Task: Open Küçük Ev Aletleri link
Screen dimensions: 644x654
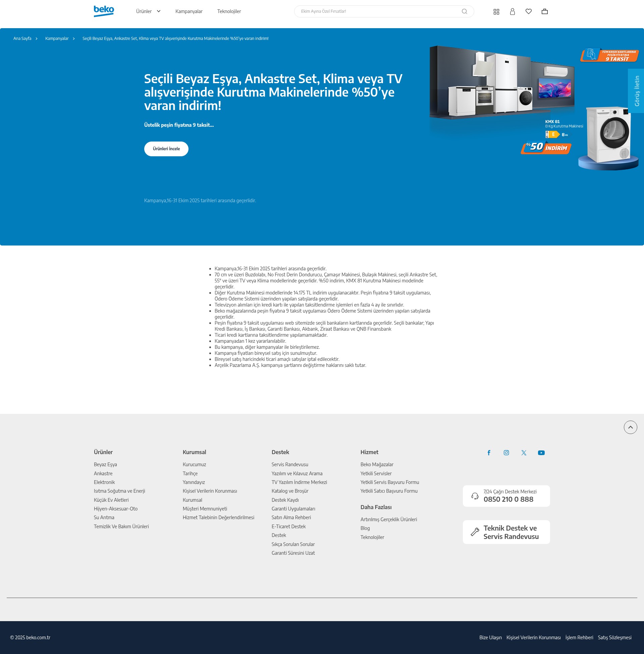Action: (111, 500)
